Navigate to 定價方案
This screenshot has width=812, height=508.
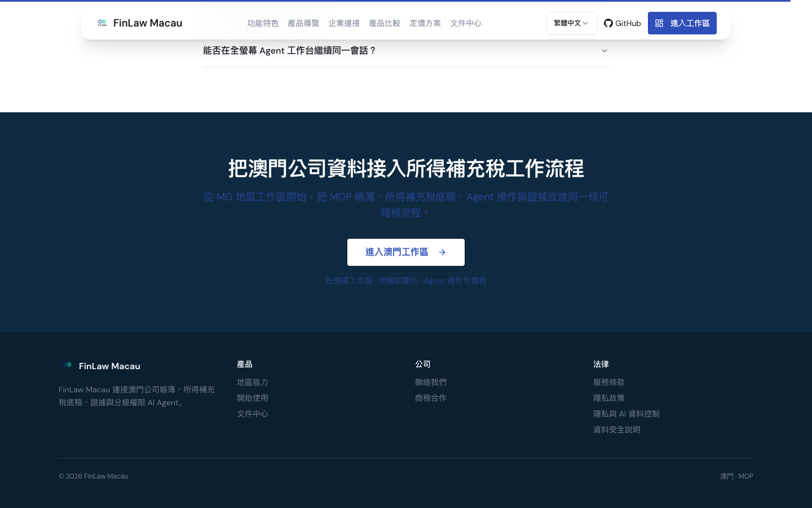point(425,23)
